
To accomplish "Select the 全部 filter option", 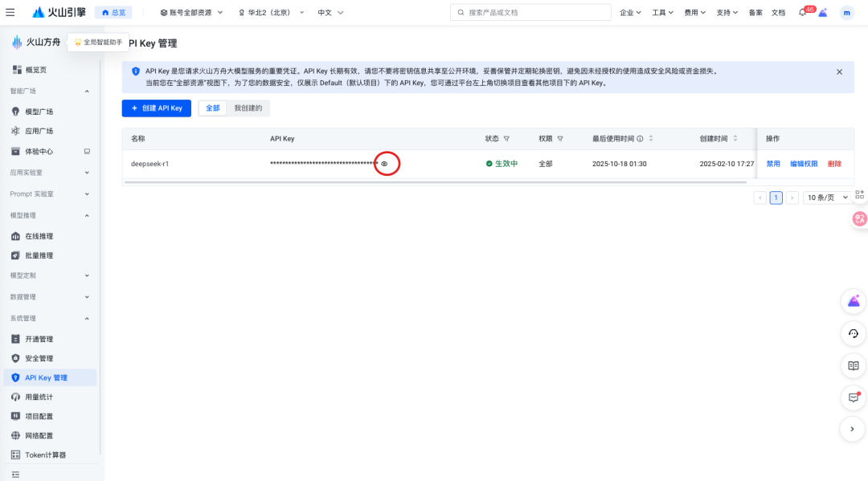I will click(212, 108).
